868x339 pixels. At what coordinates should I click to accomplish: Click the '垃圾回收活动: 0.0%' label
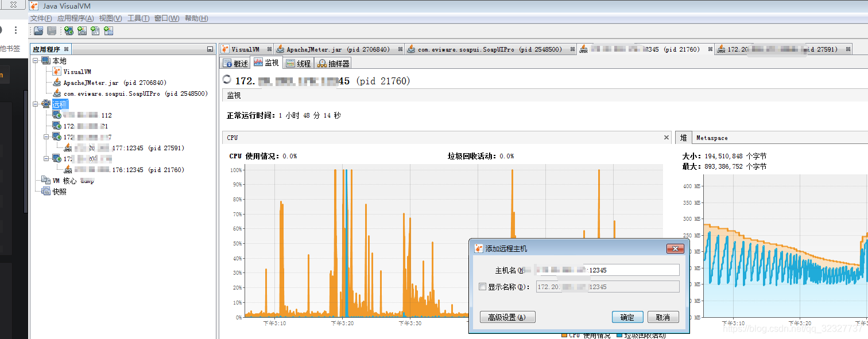click(x=481, y=156)
